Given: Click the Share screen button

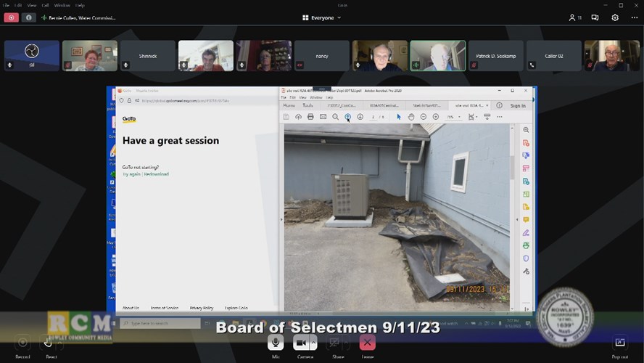Looking at the screenshot, I should pos(334,343).
